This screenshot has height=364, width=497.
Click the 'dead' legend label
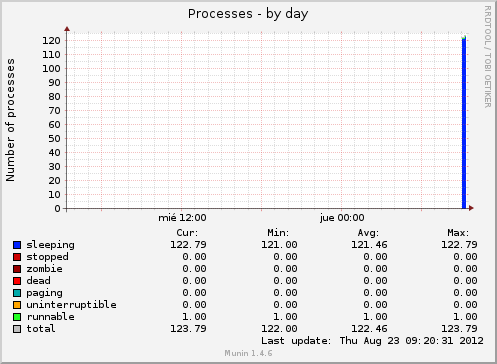tap(38, 281)
